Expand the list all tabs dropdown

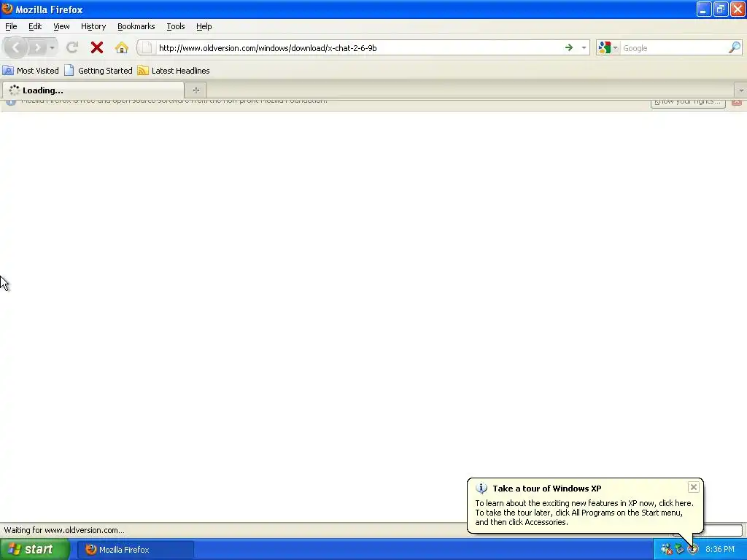tap(741, 90)
